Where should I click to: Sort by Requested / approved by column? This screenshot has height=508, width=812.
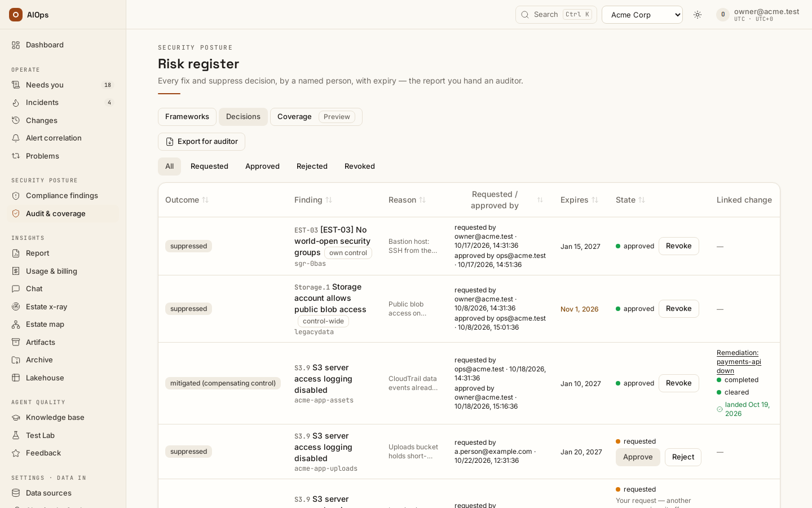pos(499,200)
